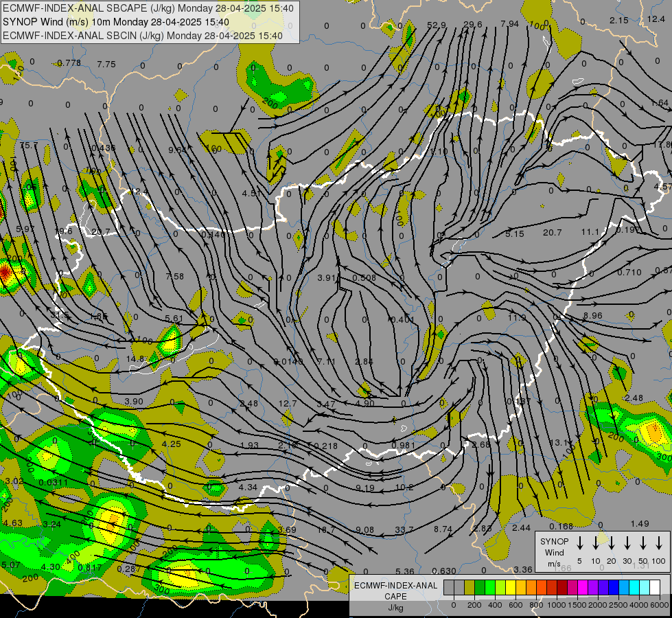Screen dimensions: 672x618
Task: Click the 0.817 value on the map
Action: point(90,567)
